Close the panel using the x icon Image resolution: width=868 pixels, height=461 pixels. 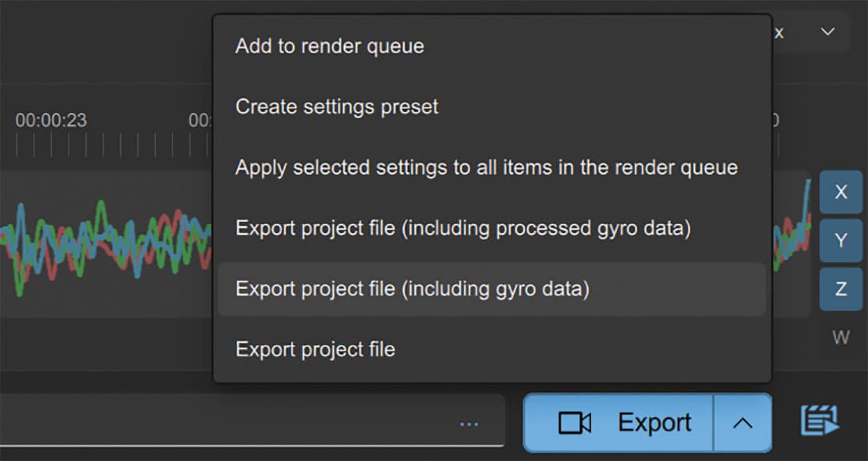778,33
